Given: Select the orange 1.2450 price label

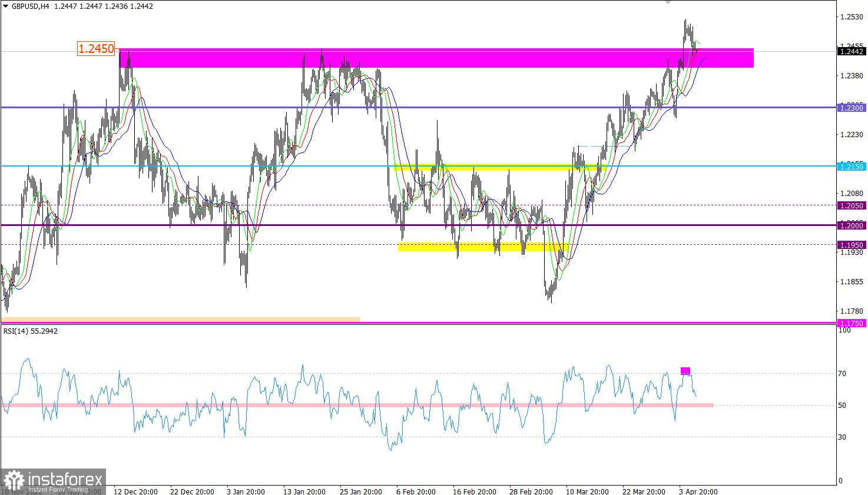Looking at the screenshot, I should tap(97, 49).
